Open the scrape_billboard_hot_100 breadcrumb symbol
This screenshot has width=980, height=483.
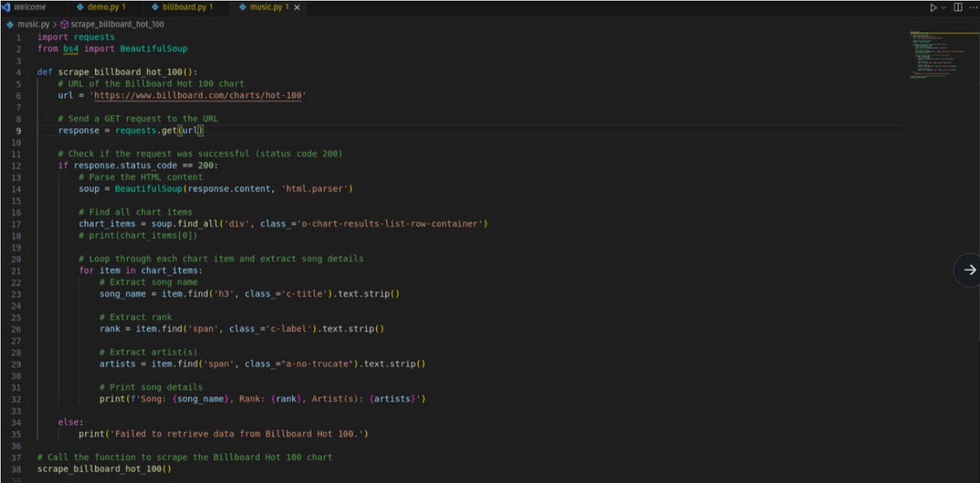(x=113, y=24)
